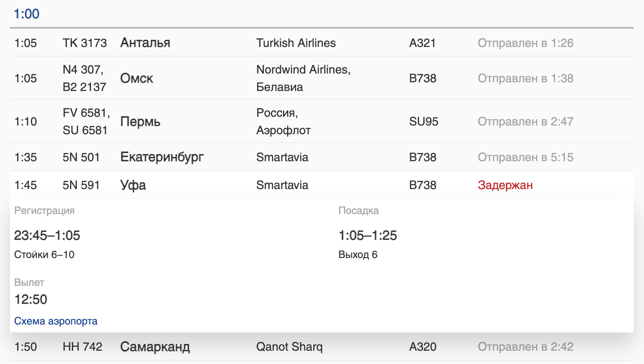644x364 pixels.
Task: Collapse the Уфа 5N 591 flight details
Action: click(x=133, y=185)
